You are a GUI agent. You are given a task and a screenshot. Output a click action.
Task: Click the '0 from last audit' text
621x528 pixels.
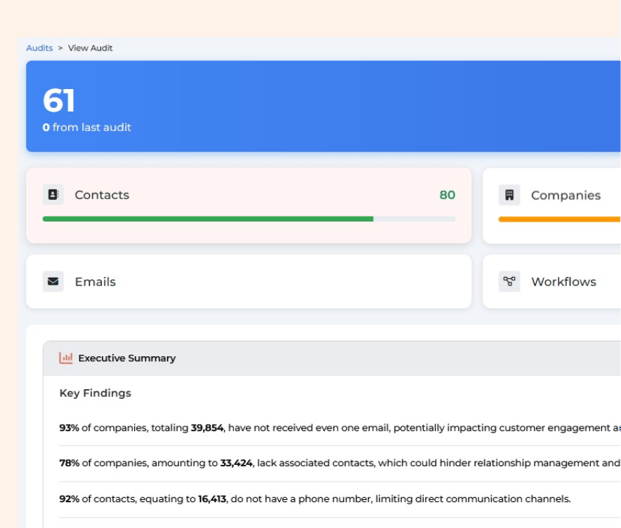click(87, 128)
